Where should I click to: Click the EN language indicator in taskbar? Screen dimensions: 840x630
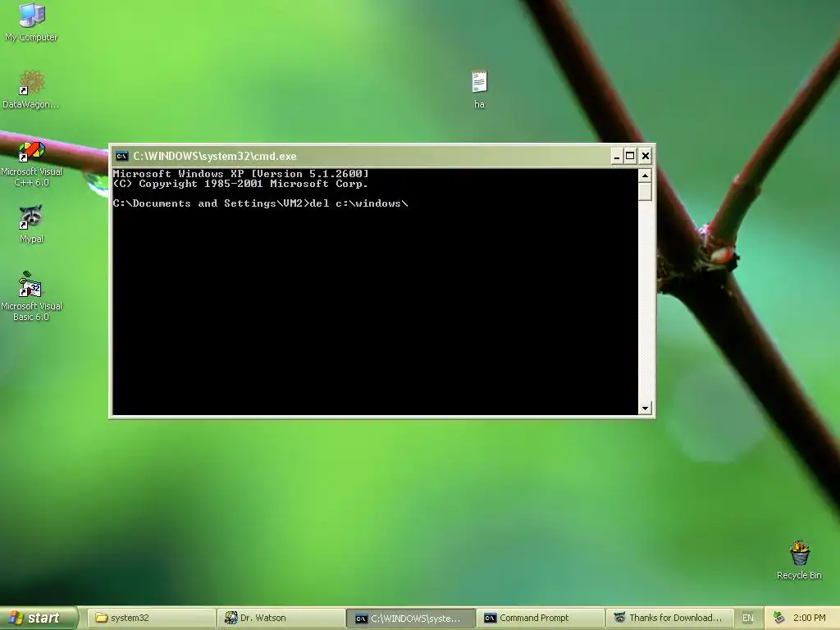(x=748, y=618)
